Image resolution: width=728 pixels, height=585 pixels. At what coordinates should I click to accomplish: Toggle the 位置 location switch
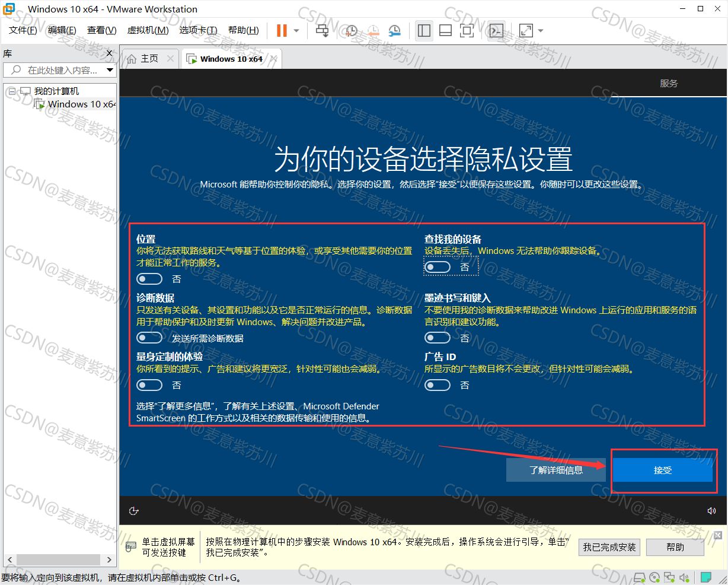click(x=149, y=279)
